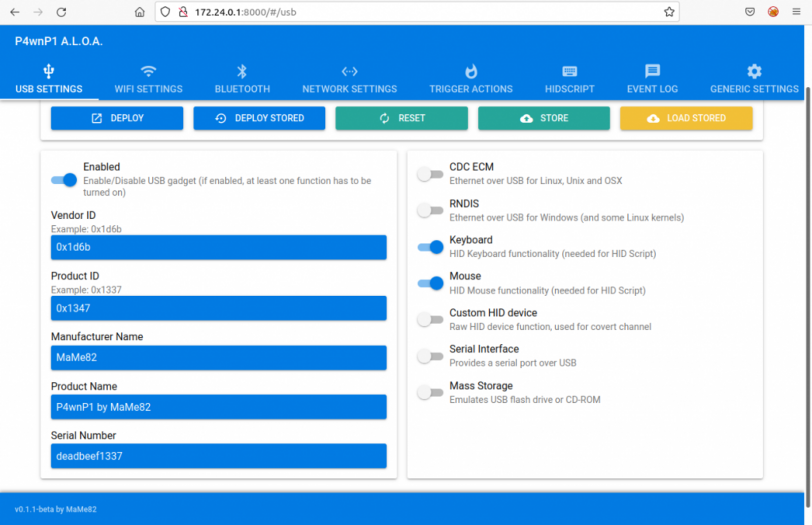Open the browser hamburger menu
812x525 pixels.
click(796, 12)
